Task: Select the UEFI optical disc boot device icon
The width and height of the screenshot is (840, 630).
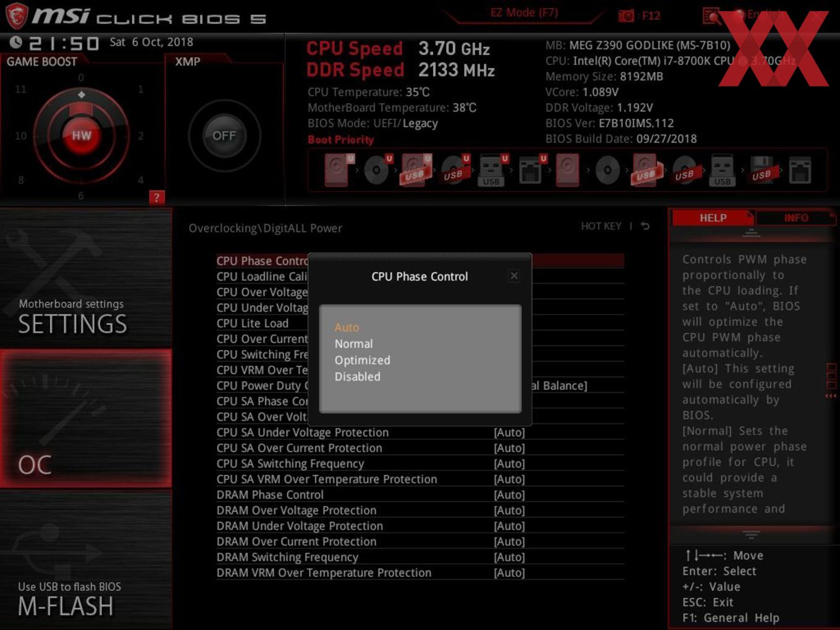Action: 377,169
